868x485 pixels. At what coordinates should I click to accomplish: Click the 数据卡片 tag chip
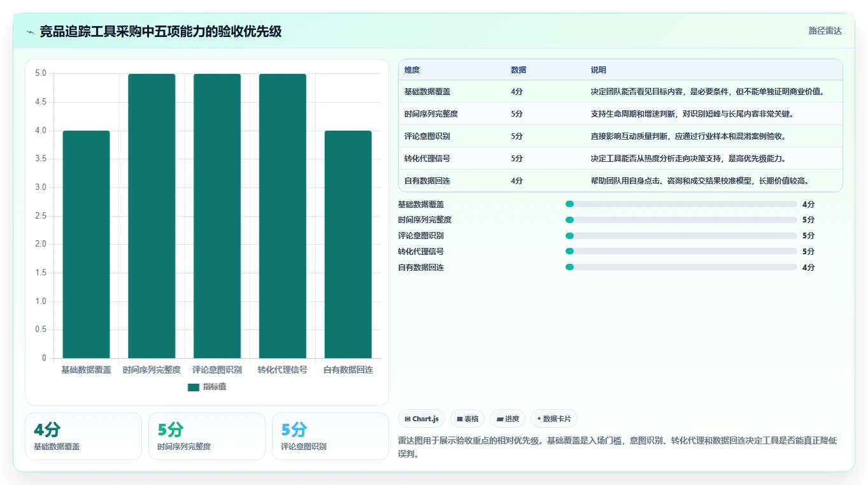coord(553,419)
